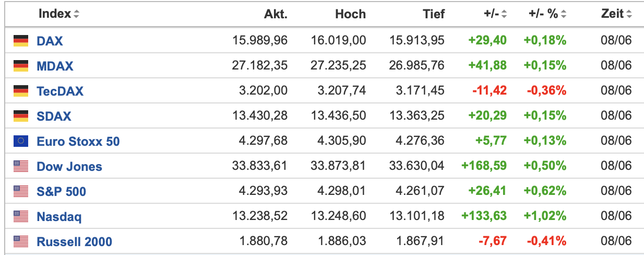The height and width of the screenshot is (255, 644).
Task: Click the German flag beside MDAX
Action: click(21, 66)
